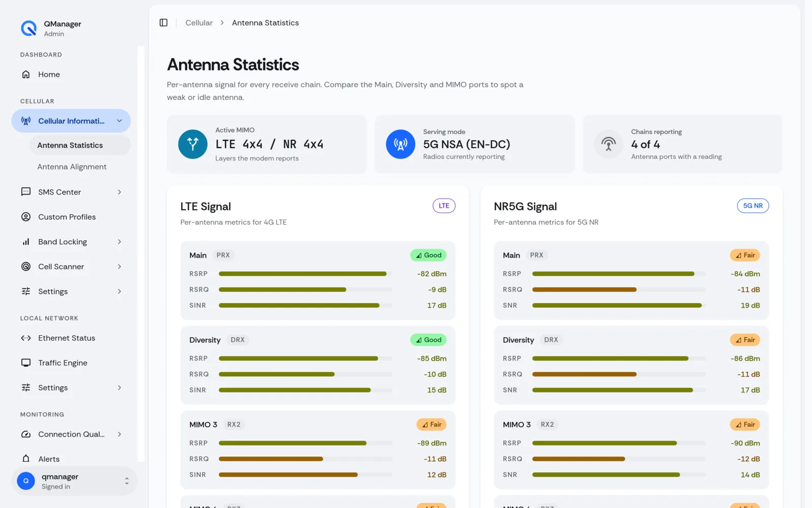Click the qmanager user avatar
Viewport: 812px width, 508px height.
pos(26,481)
